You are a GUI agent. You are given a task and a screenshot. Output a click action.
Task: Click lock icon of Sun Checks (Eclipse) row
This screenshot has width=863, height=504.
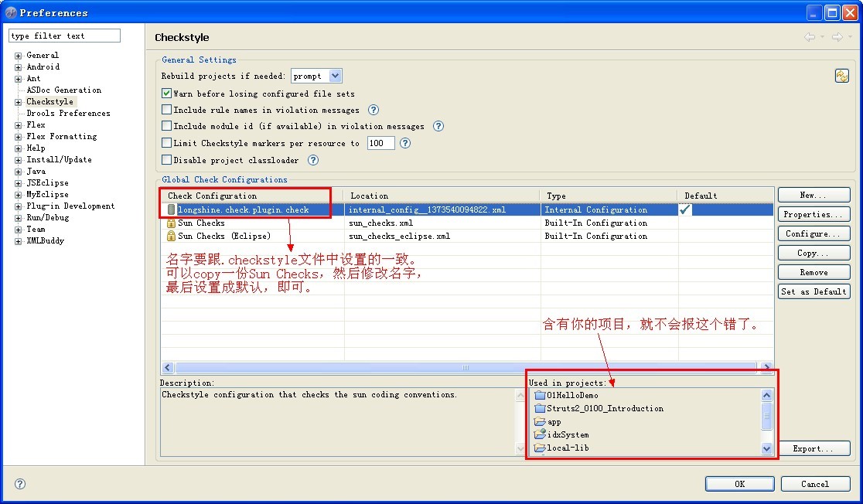171,236
